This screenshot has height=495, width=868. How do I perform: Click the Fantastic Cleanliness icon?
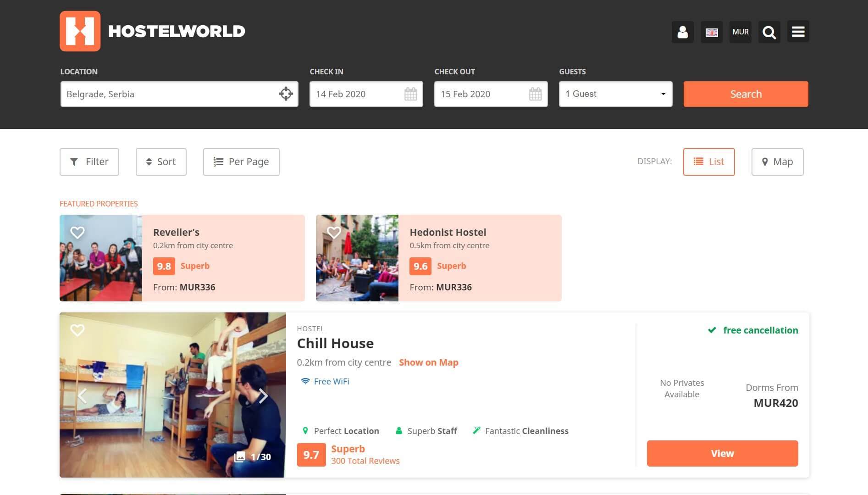tap(476, 430)
